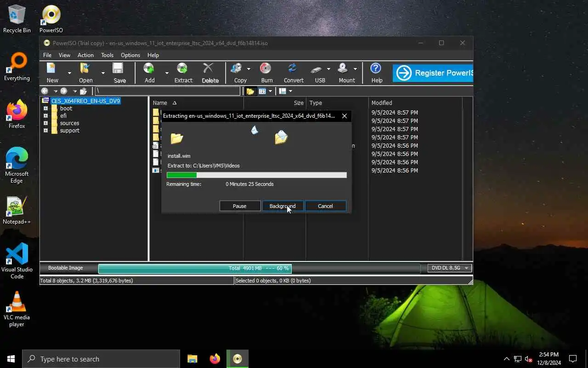Image resolution: width=588 pixels, height=368 pixels.
Task: Expand the boot folder tree node
Action: pos(45,109)
